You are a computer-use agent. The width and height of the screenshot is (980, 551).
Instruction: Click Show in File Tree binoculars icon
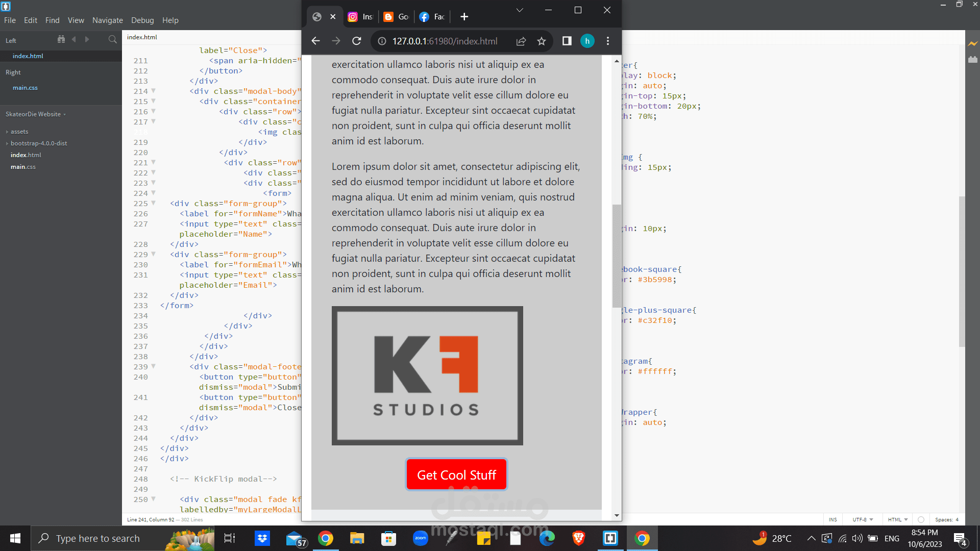(61, 39)
